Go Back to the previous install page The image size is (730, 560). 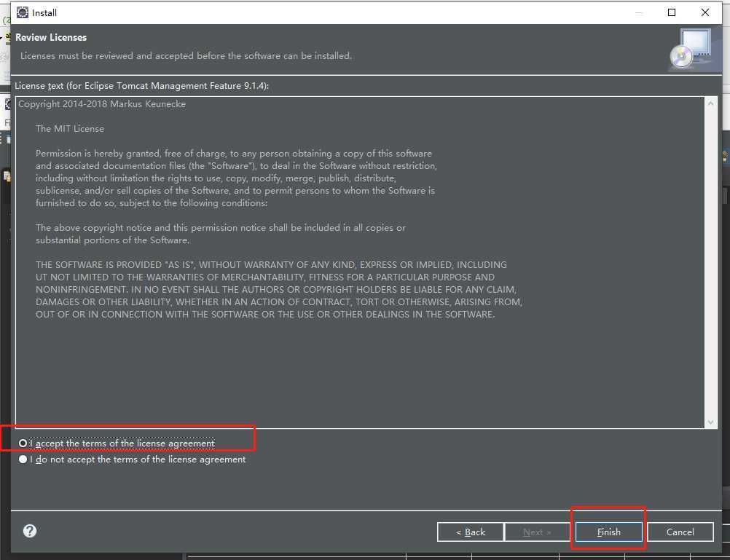pyautogui.click(x=470, y=532)
